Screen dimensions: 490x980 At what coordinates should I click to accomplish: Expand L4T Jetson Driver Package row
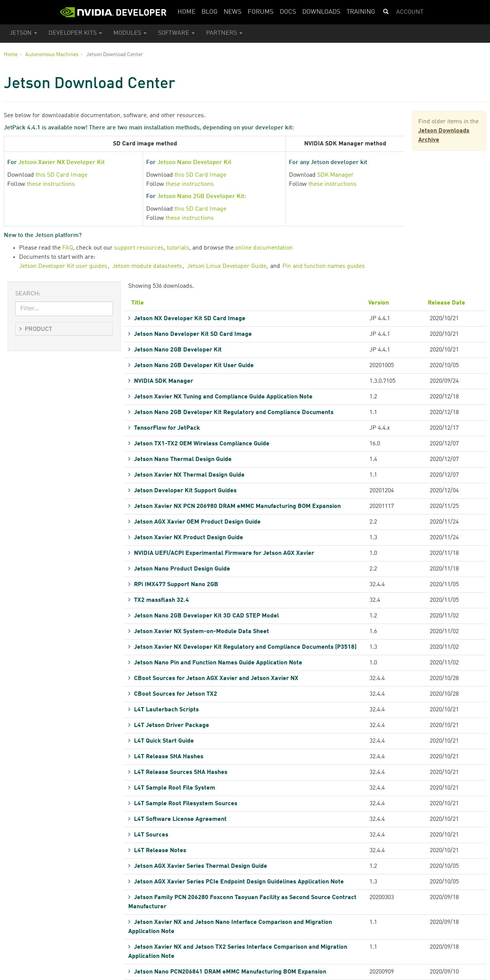(171, 725)
